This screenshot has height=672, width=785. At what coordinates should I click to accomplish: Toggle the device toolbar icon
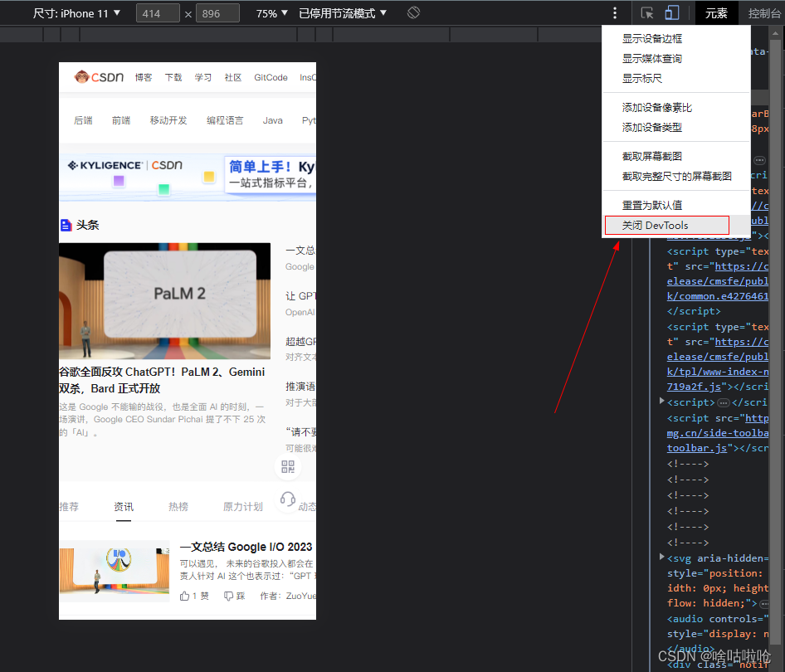(x=672, y=13)
